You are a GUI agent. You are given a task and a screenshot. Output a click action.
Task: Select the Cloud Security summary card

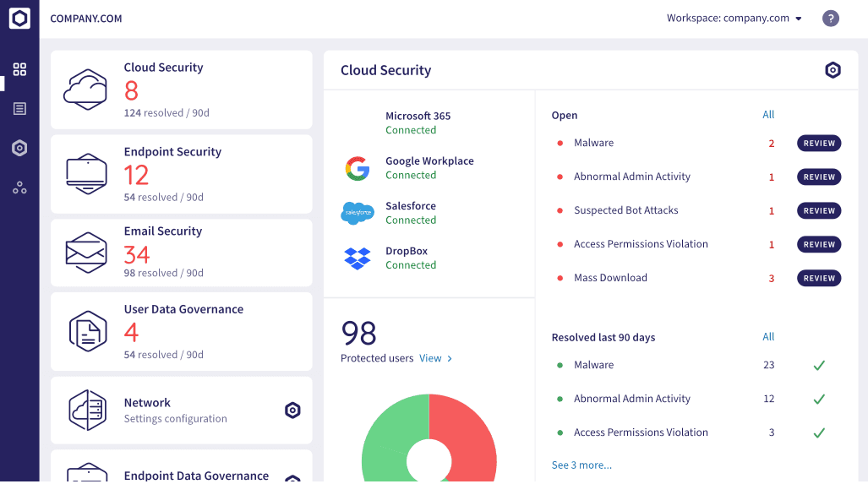pos(181,90)
